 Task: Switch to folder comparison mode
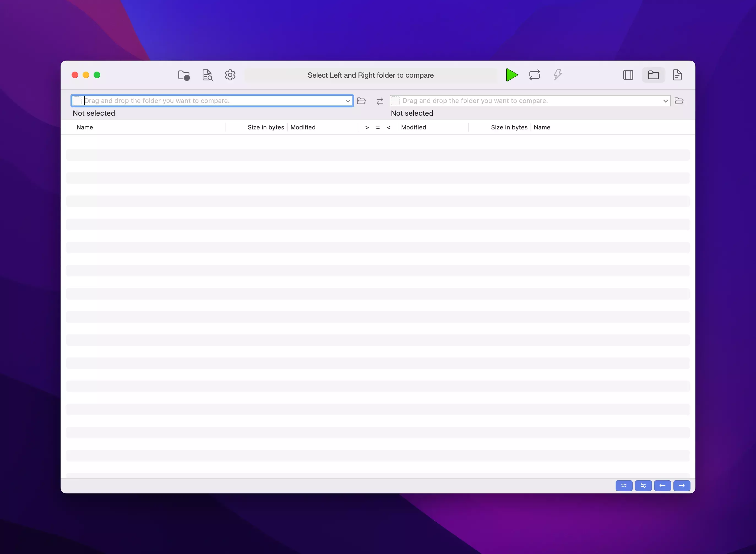click(x=653, y=75)
